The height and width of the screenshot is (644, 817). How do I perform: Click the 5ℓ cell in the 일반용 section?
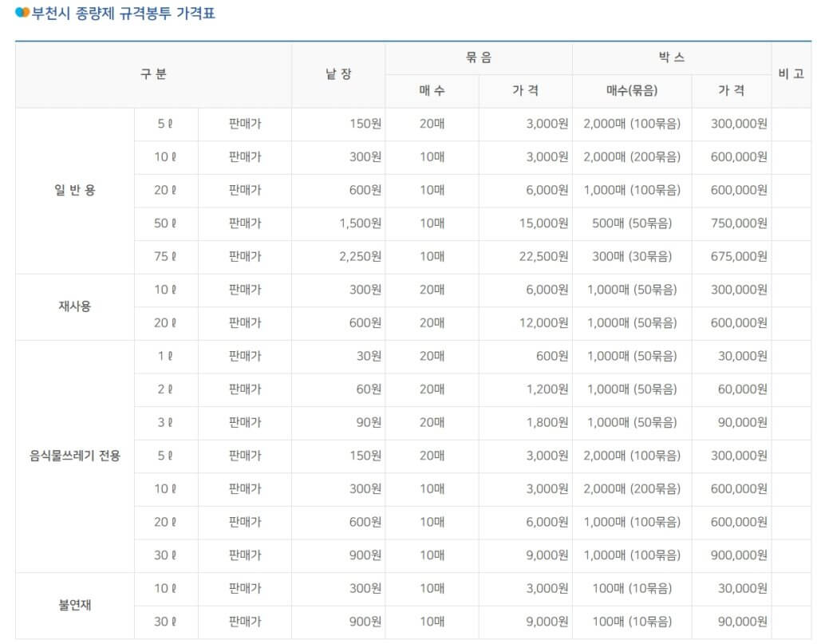pyautogui.click(x=166, y=124)
